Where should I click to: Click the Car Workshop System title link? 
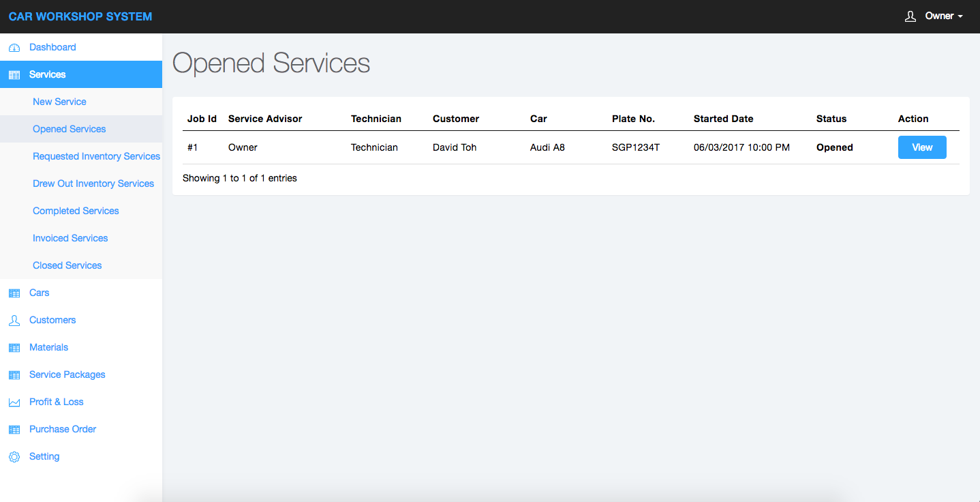[80, 16]
